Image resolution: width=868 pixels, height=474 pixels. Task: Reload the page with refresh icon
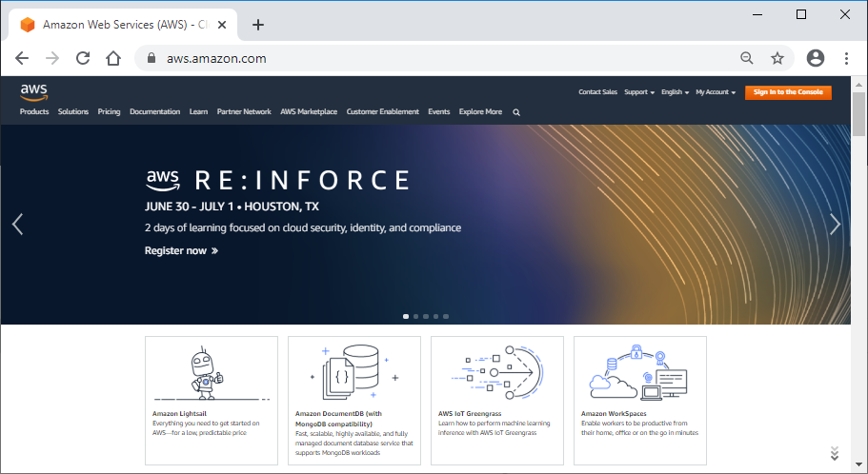click(x=83, y=58)
